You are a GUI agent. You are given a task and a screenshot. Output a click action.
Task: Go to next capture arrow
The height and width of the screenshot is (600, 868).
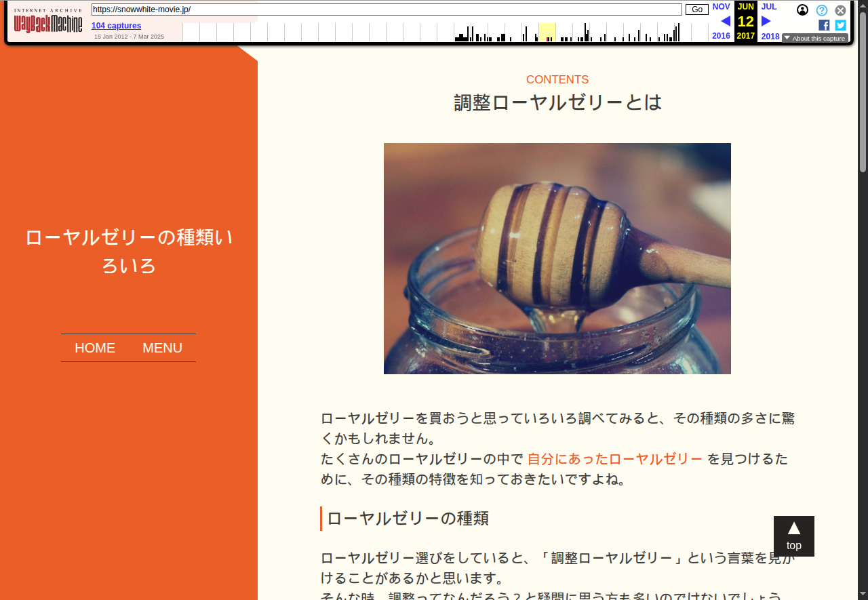[x=766, y=21]
